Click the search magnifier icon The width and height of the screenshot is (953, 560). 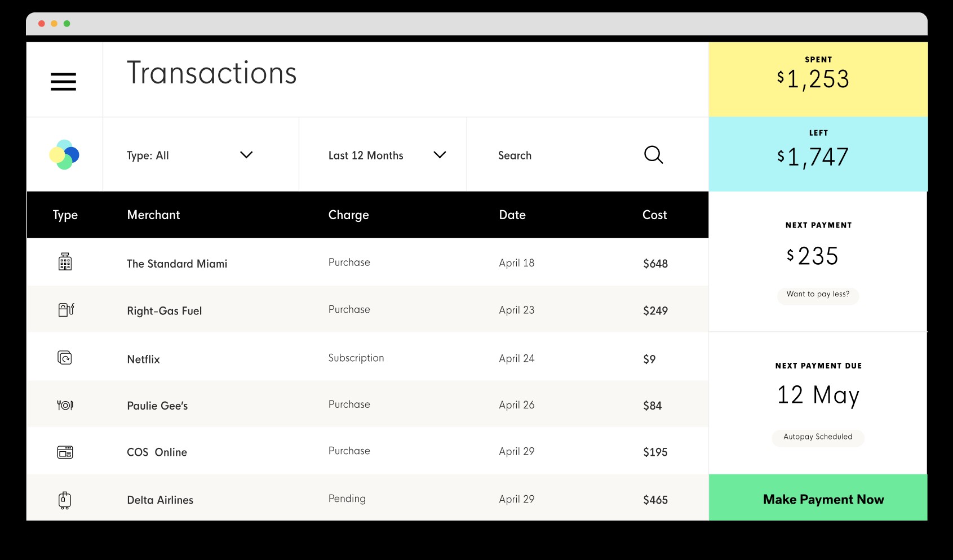pyautogui.click(x=653, y=154)
